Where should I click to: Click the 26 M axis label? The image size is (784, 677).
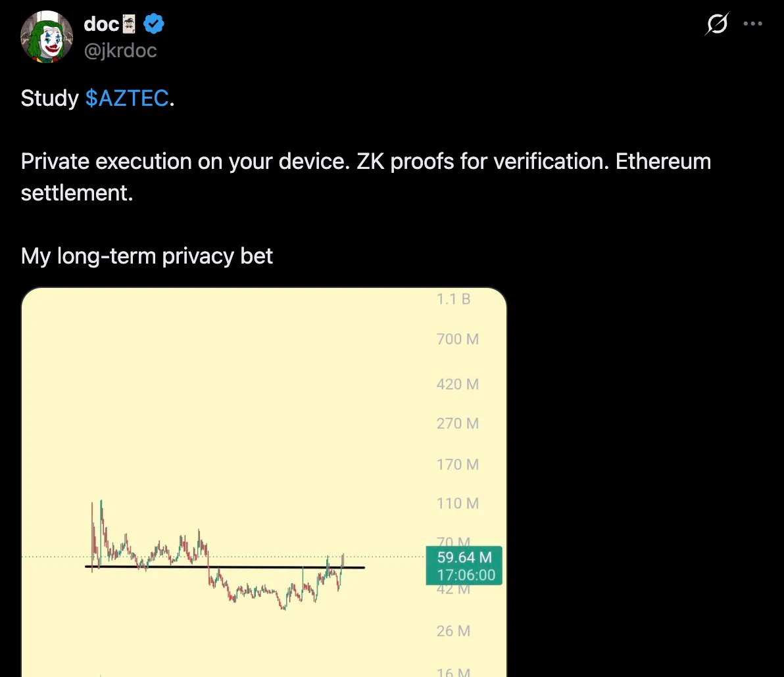point(453,630)
